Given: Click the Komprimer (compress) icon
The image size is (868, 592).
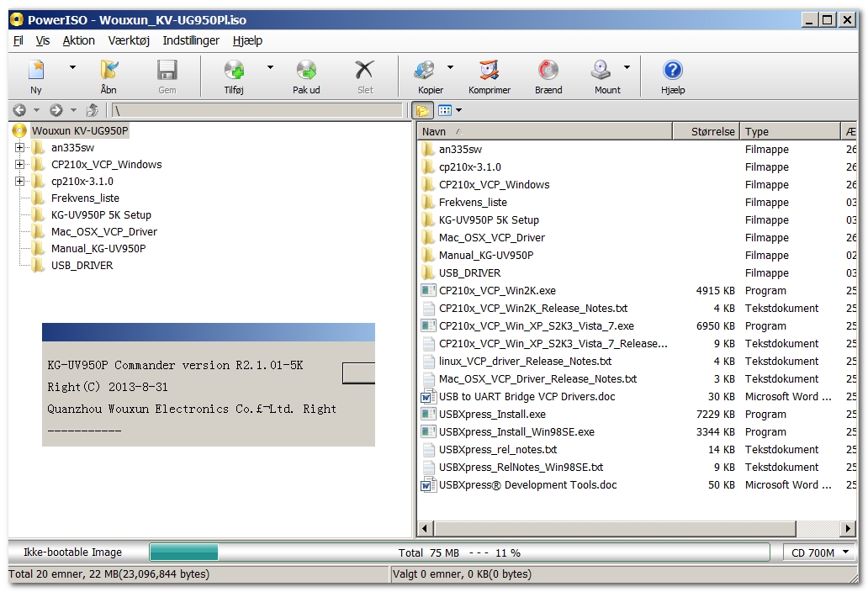Looking at the screenshot, I should 490,71.
